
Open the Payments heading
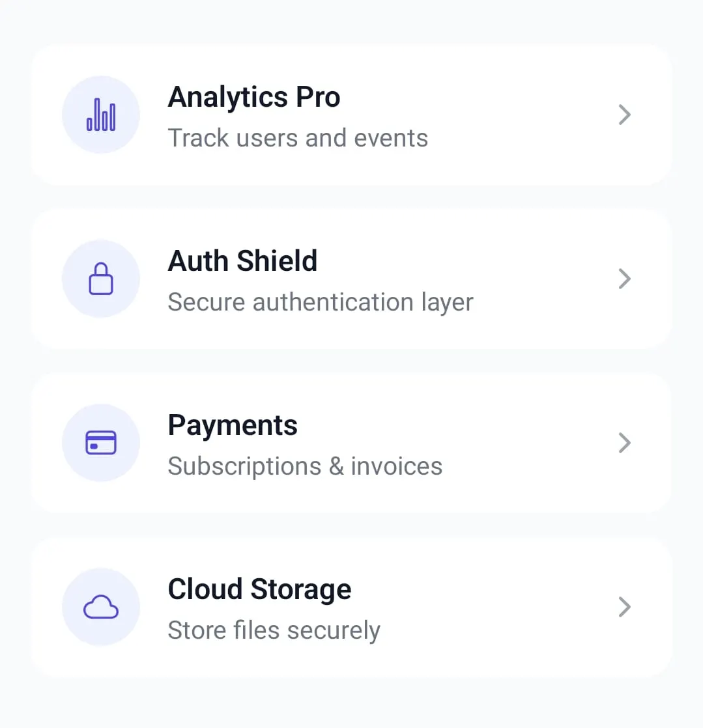click(233, 426)
